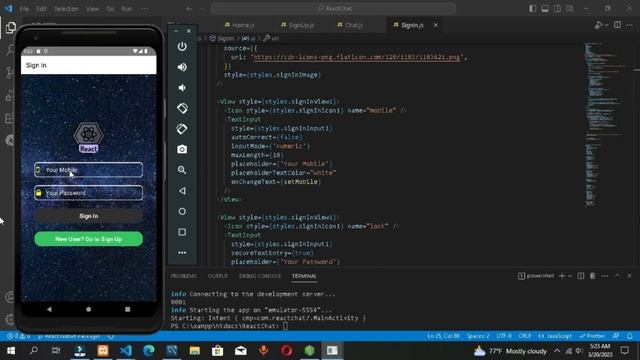Tap the emulator toolbar Home circle
Image resolution: width=640 pixels, height=360 pixels.
point(182,211)
